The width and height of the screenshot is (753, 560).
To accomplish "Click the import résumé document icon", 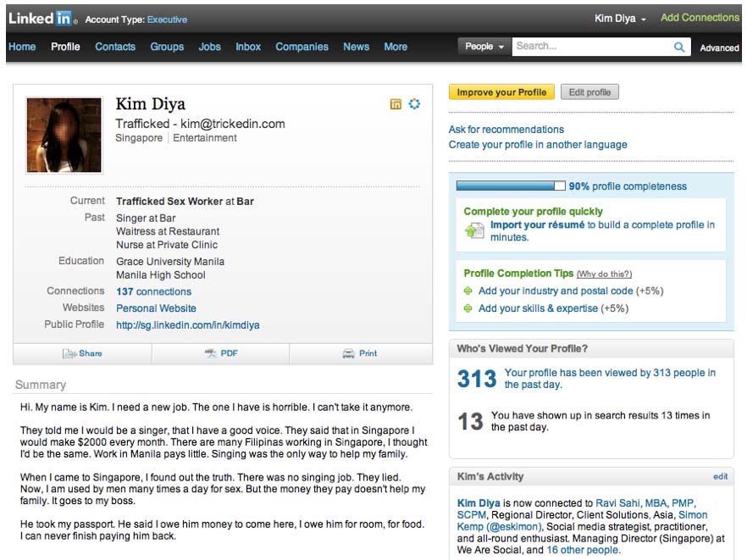I will pos(474,231).
